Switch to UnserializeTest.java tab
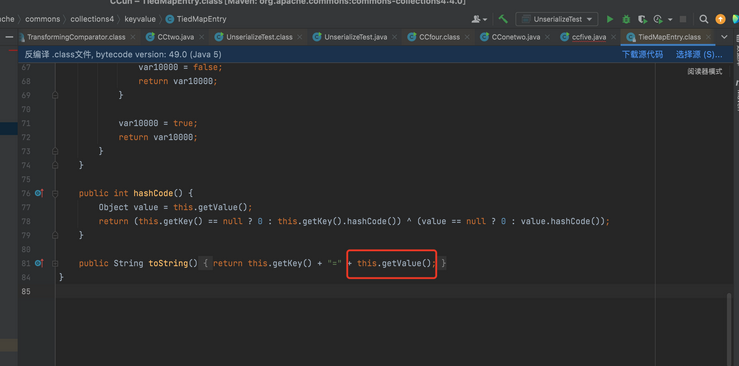Viewport: 739px width, 366px height. [356, 37]
